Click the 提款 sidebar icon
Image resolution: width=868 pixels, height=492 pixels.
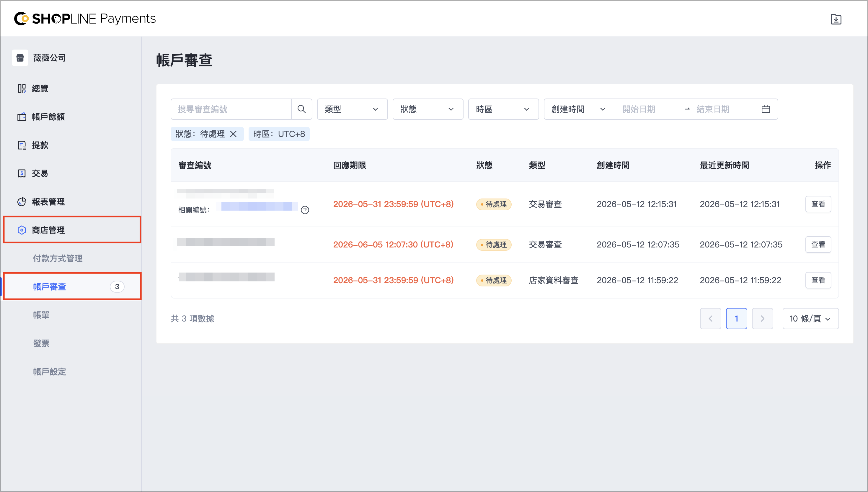pyautogui.click(x=22, y=145)
